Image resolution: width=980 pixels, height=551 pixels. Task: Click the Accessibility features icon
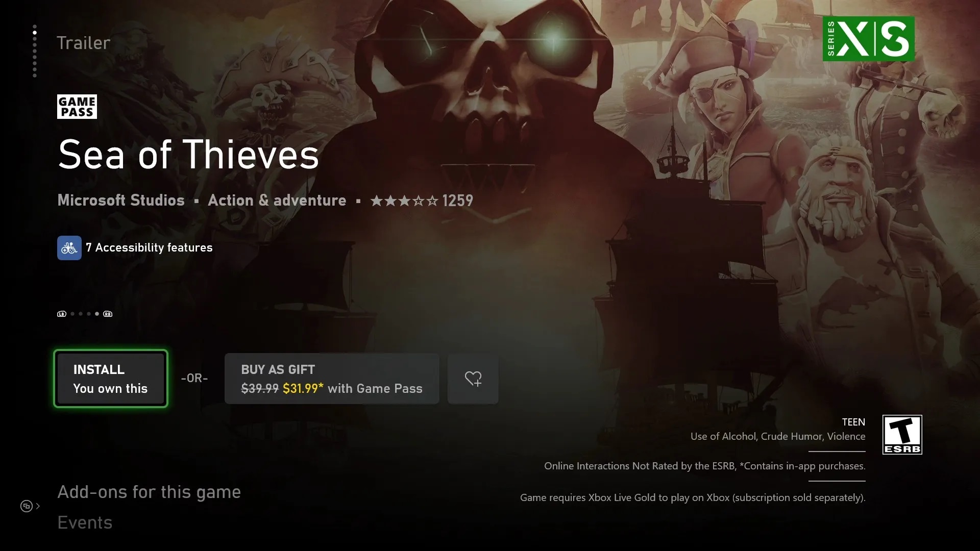point(69,247)
